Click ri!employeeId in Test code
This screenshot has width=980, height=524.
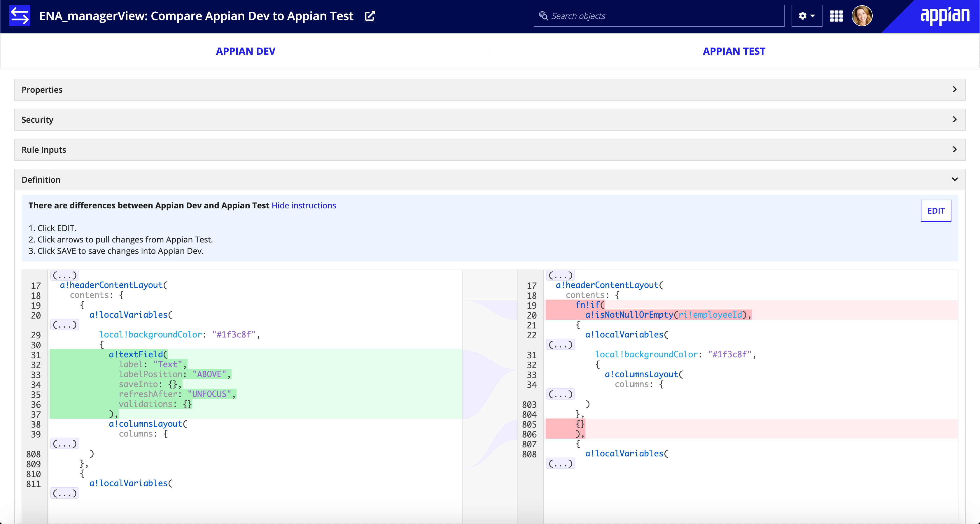pos(710,315)
